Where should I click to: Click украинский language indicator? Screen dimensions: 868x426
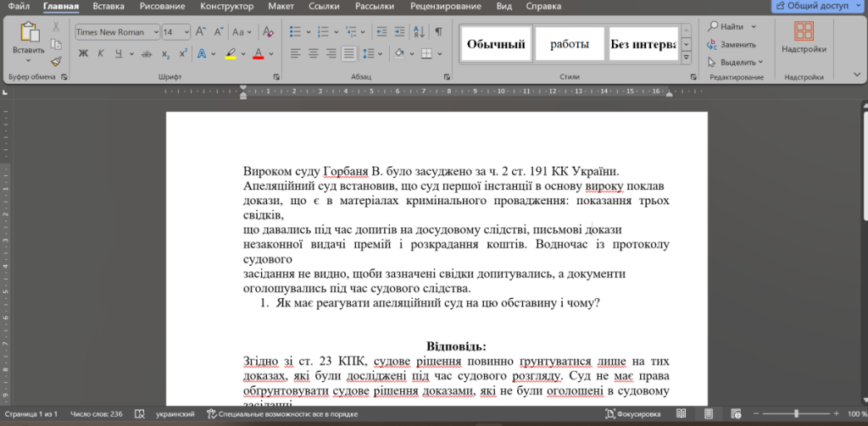[175, 414]
